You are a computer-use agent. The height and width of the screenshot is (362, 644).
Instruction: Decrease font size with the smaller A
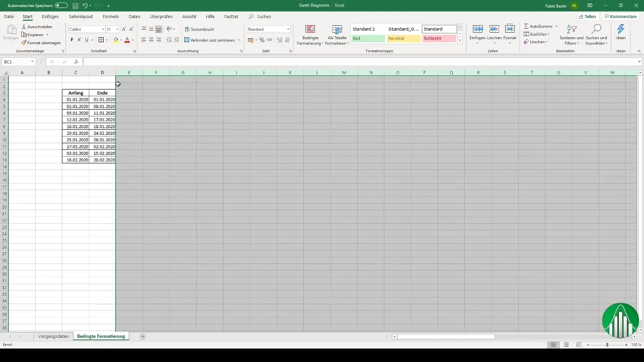point(131,29)
